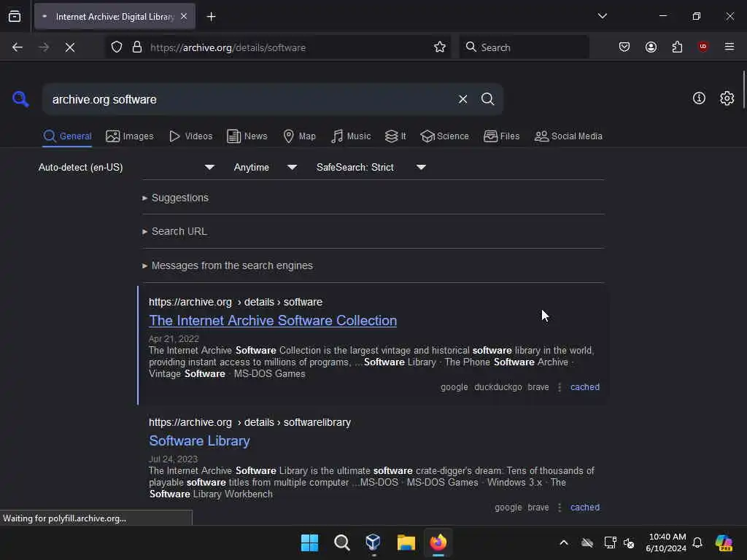Screen dimensions: 747x560
Task: Click the archive.org software search input
Action: [x=250, y=99]
